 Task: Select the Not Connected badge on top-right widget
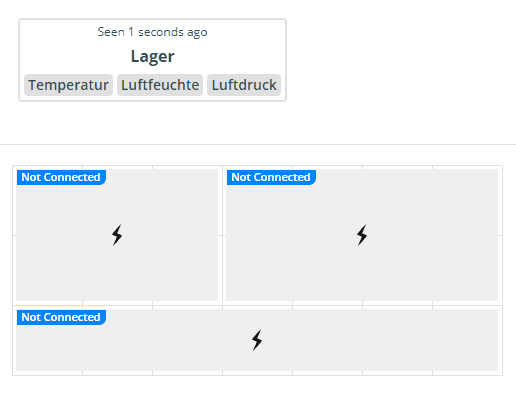pyautogui.click(x=271, y=177)
